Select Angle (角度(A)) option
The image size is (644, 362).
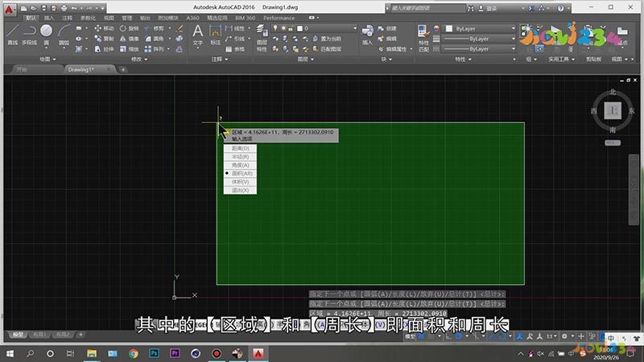click(x=240, y=165)
